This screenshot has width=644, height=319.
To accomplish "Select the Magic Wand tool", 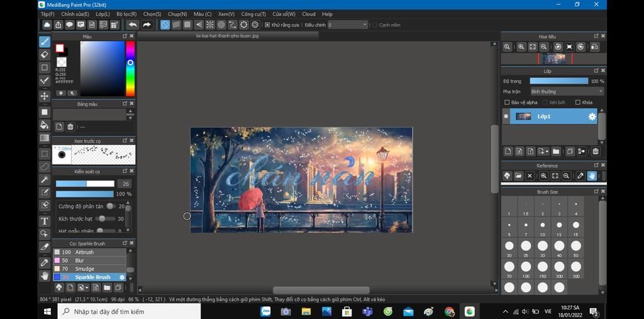I will point(45,179).
